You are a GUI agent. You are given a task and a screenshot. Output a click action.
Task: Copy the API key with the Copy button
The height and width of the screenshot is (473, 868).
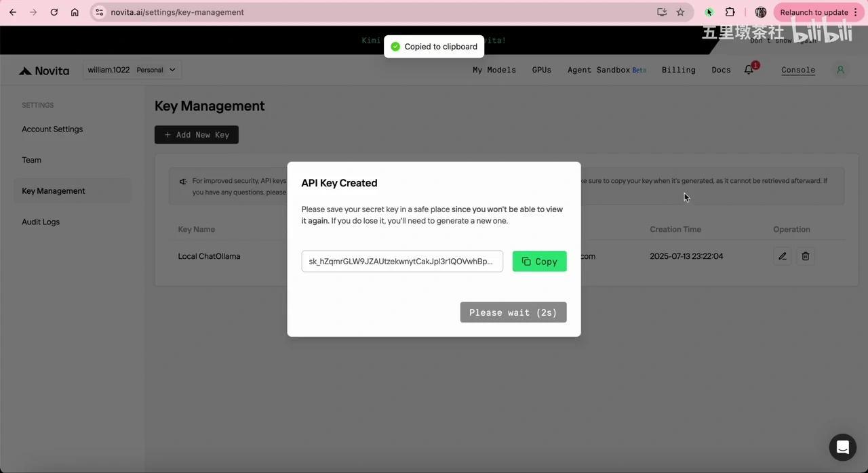(x=540, y=262)
